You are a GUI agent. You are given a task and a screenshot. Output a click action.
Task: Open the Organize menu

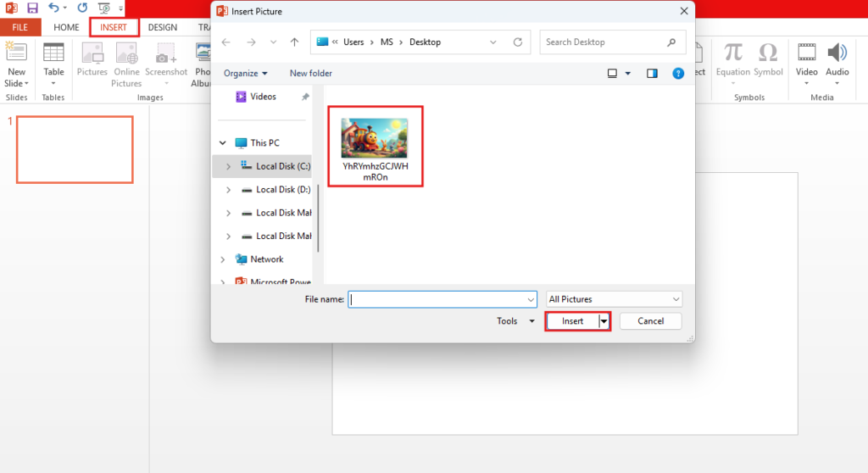(245, 73)
